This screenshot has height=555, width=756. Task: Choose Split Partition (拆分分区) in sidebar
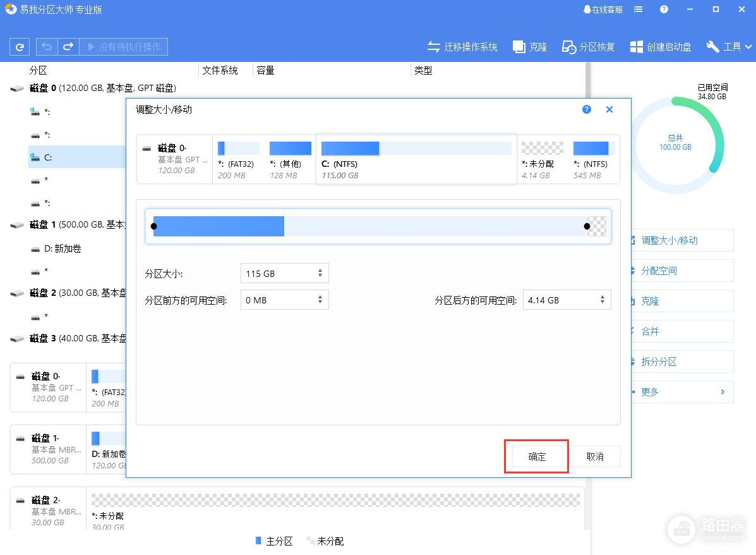click(659, 362)
